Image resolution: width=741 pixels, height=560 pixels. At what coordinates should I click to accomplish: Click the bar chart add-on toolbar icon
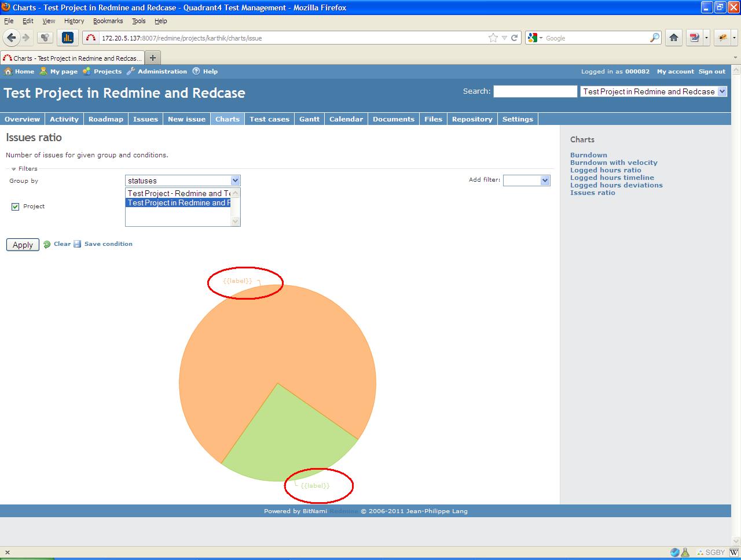(68, 38)
